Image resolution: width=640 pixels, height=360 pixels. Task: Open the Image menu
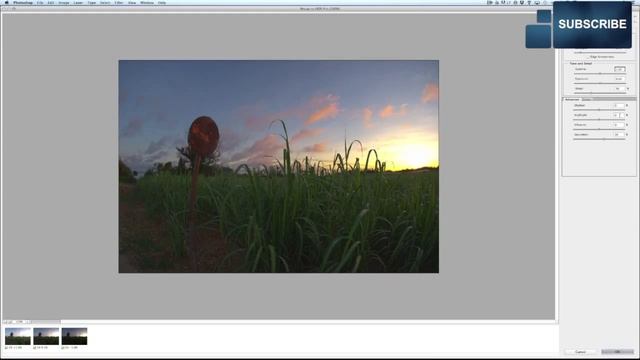click(x=64, y=2)
